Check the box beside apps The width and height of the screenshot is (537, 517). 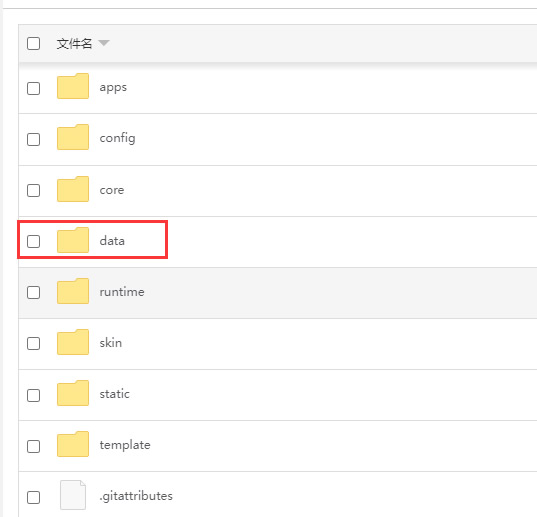34,88
